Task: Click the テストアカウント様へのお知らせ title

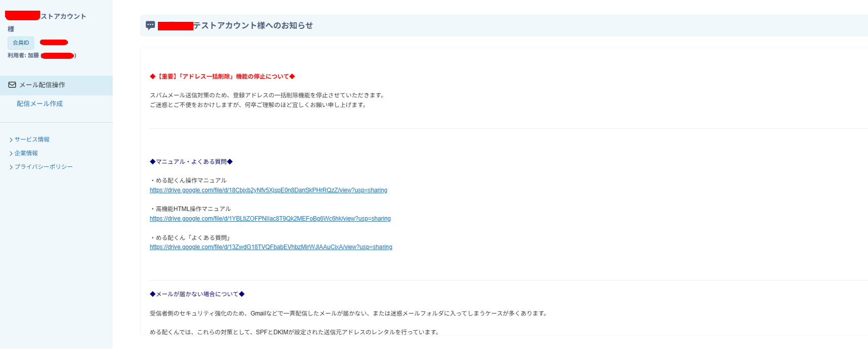Action: click(x=253, y=26)
